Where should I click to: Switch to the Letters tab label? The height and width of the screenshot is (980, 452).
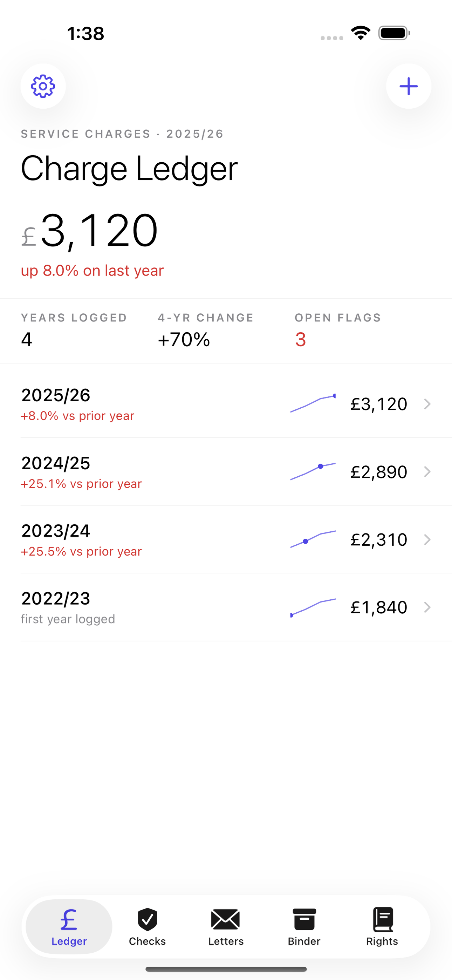(226, 941)
